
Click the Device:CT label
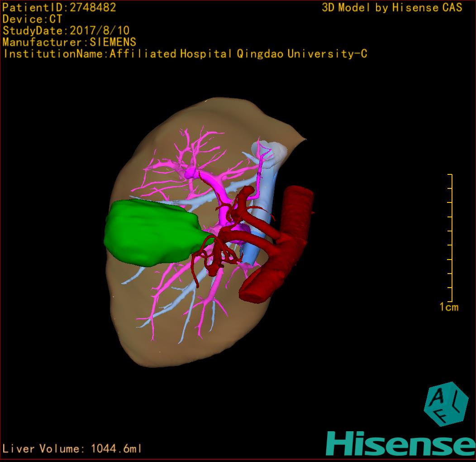(x=32, y=19)
